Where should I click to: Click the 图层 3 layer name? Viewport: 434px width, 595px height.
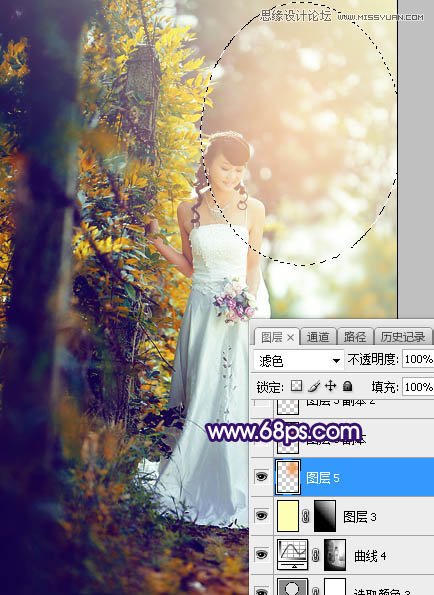click(359, 517)
